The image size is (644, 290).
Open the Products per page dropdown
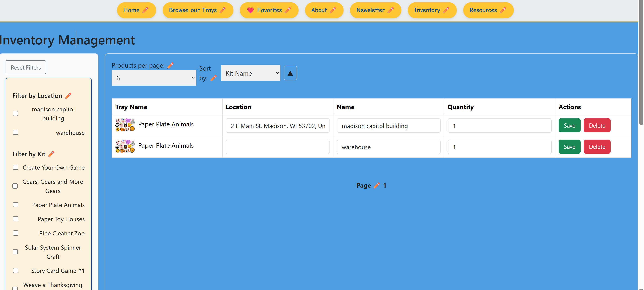tap(154, 78)
